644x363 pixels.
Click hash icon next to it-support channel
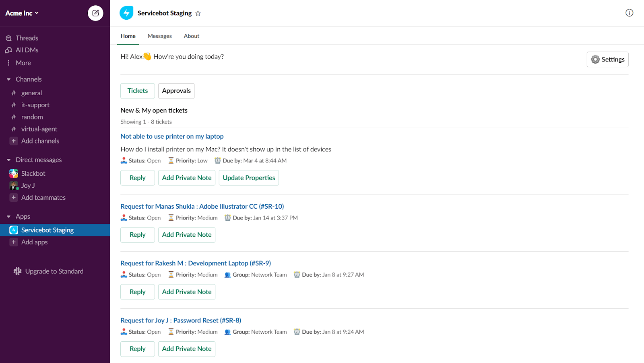(14, 105)
